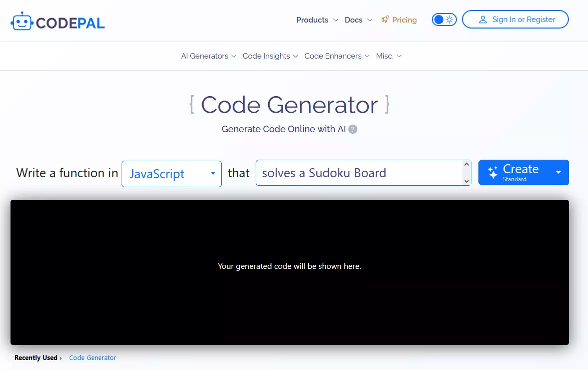This screenshot has height=370, width=588.
Task: Click 'Generate Code Online with AI' text
Action: coord(284,129)
